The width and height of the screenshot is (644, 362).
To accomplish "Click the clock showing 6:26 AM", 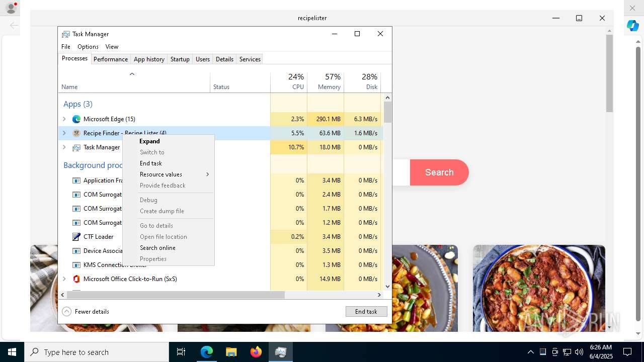I will pos(601,347).
